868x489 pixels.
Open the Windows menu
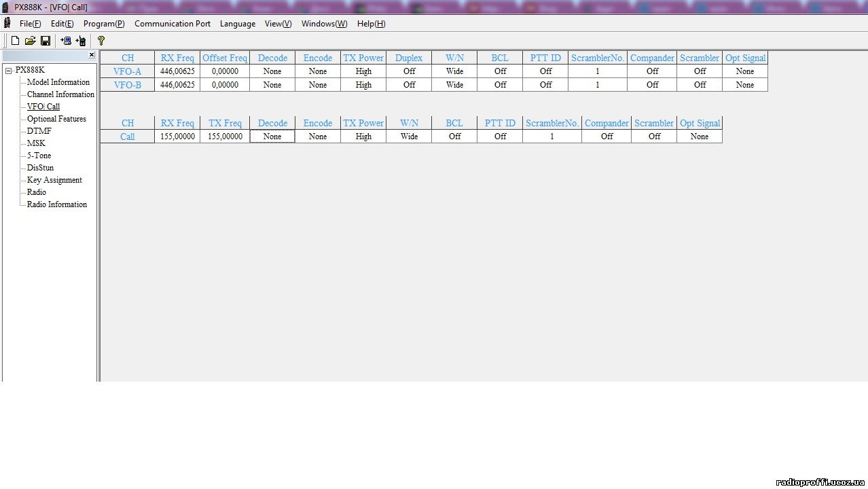pos(324,23)
